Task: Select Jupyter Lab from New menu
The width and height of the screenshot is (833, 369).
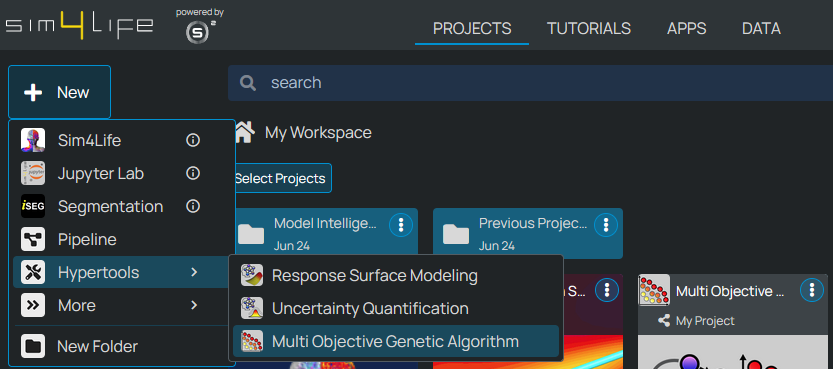Action: (x=122, y=174)
